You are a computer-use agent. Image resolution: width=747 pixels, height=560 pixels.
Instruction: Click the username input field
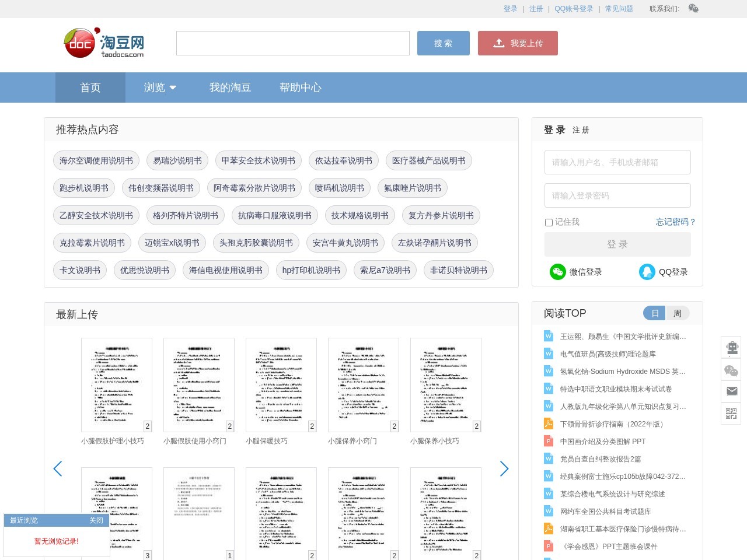tap(617, 162)
